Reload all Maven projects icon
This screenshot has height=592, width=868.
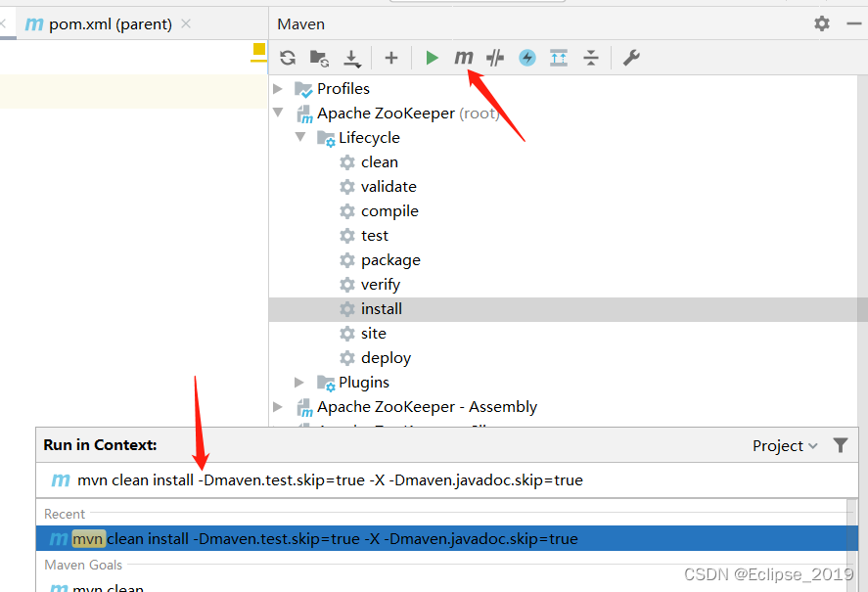(288, 58)
